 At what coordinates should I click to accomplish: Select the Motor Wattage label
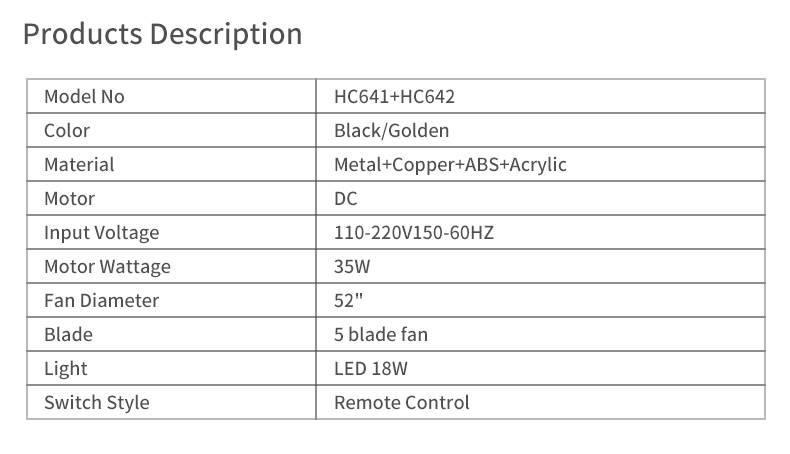(x=107, y=267)
